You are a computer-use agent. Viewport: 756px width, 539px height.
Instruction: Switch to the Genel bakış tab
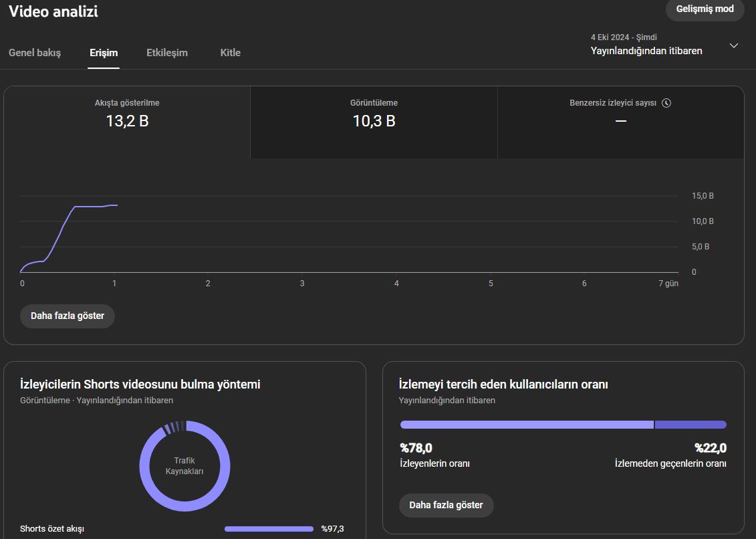35,53
